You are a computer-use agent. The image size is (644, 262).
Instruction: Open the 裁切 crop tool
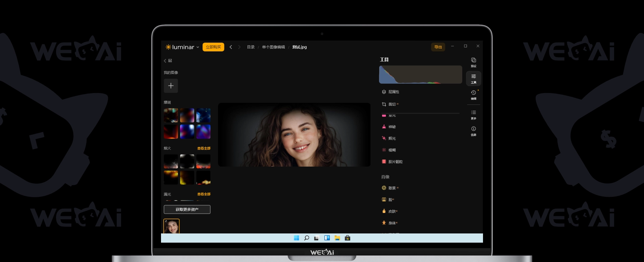pyautogui.click(x=390, y=104)
